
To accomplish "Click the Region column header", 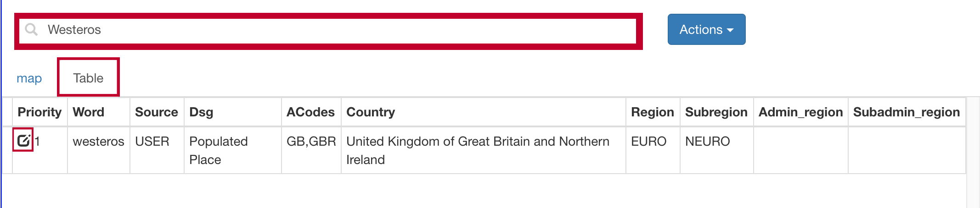I will (x=652, y=112).
